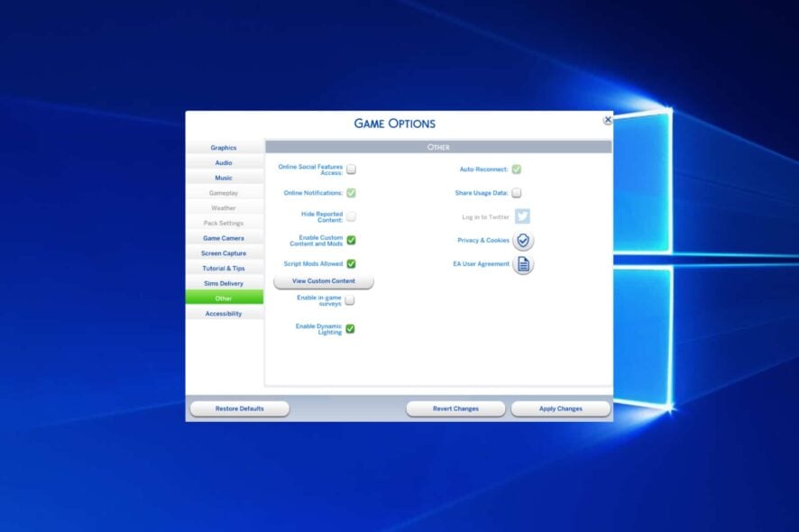Click the View Custom Content button
Image resolution: width=799 pixels, height=532 pixels.
click(x=324, y=281)
